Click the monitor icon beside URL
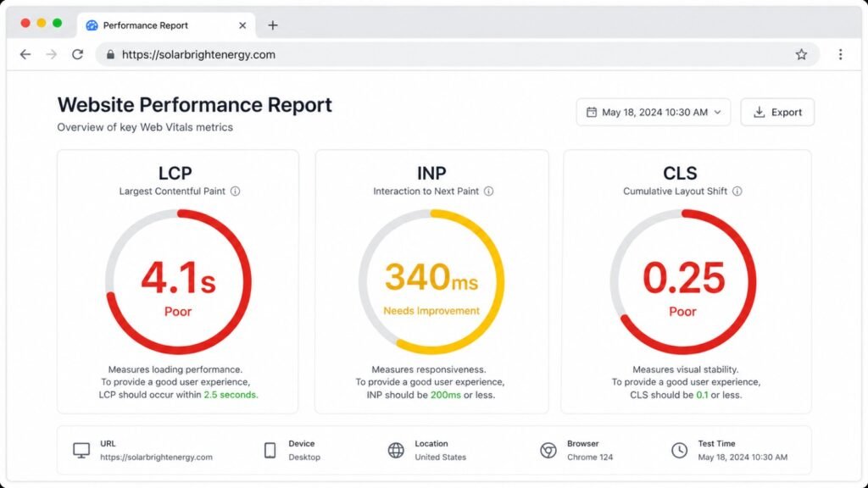This screenshot has width=868, height=488. pyautogui.click(x=81, y=451)
